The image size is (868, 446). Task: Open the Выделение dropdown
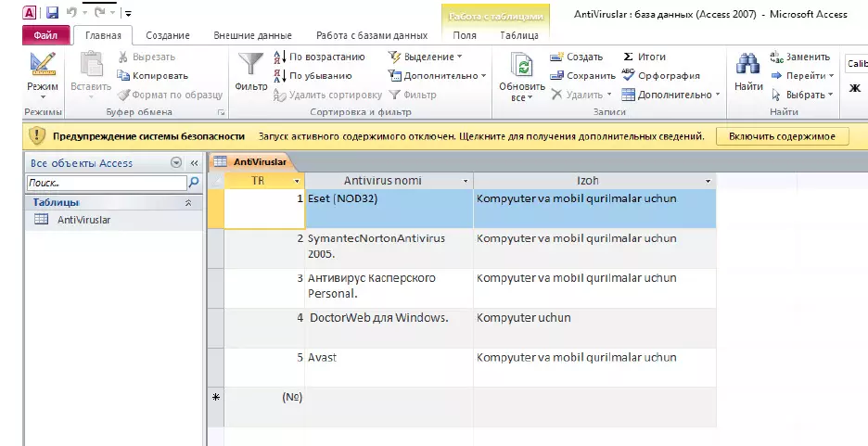click(425, 57)
